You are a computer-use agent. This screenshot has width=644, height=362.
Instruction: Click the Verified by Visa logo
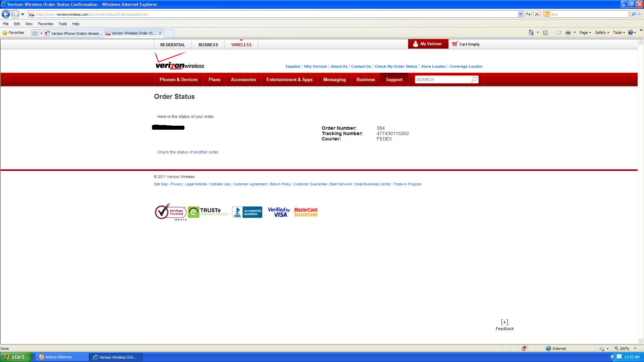coord(279,212)
